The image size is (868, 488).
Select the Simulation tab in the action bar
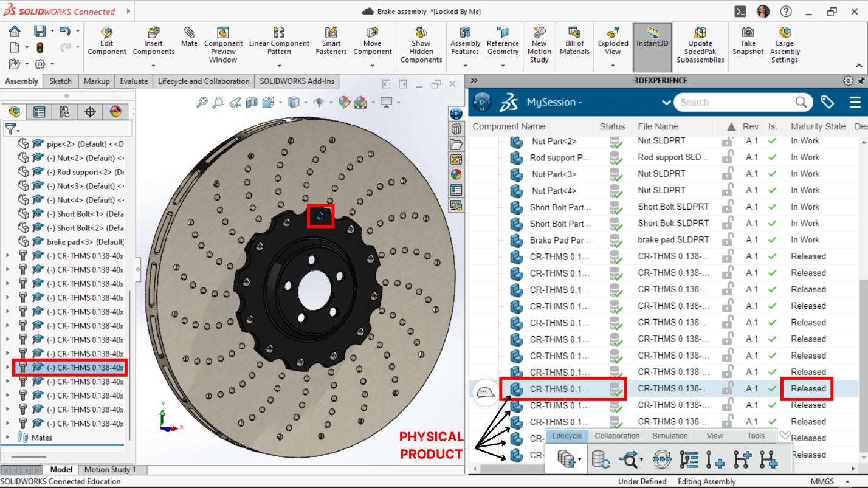670,436
